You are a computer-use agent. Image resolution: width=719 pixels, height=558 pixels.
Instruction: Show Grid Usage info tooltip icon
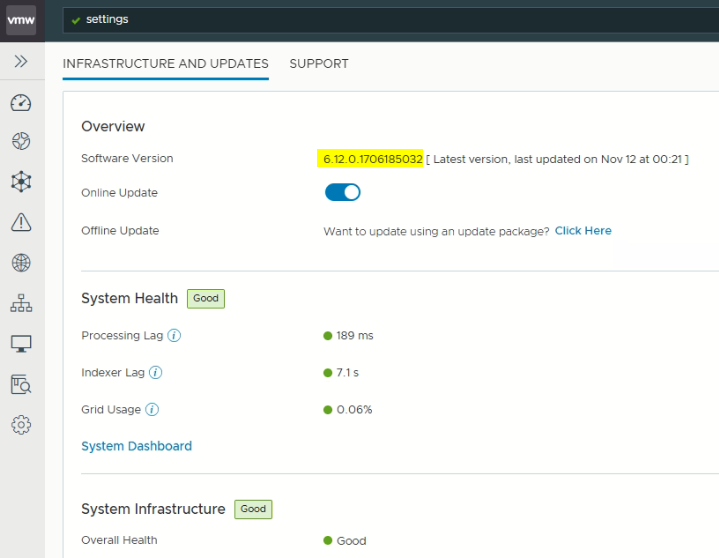152,410
